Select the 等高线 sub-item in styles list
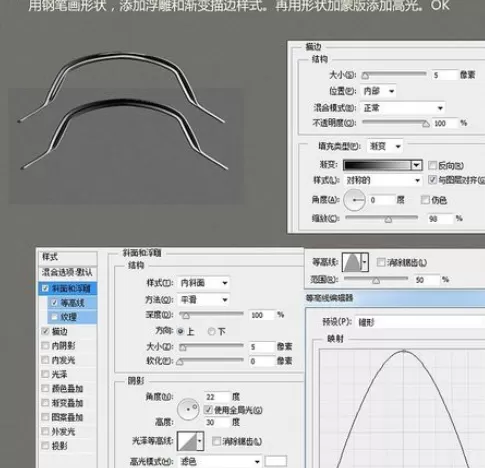 click(x=73, y=303)
